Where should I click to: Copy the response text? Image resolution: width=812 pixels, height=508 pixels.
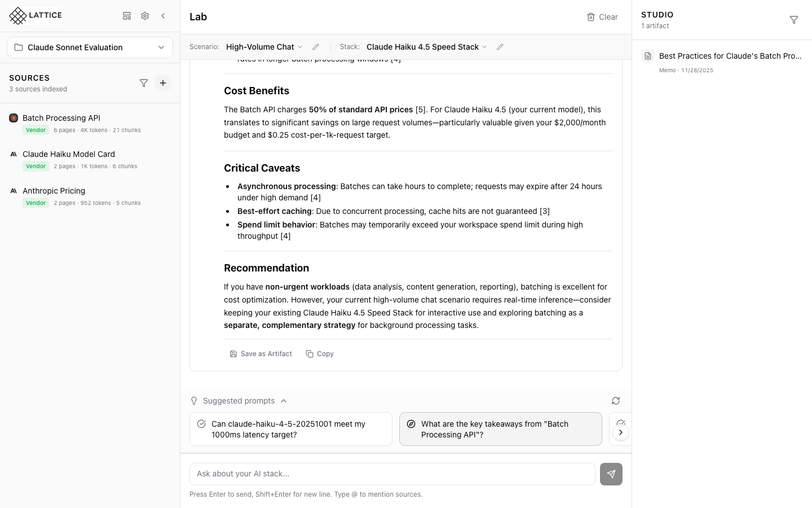[x=320, y=353]
